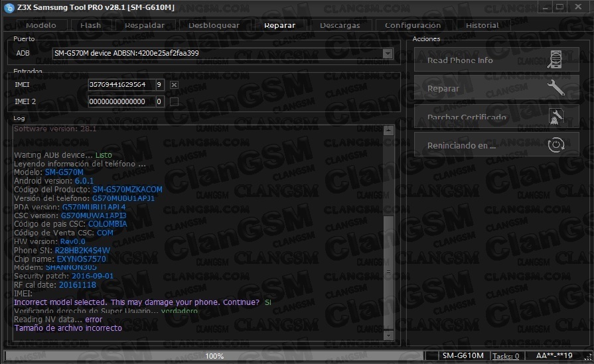This screenshot has width=594, height=364.
Task: Click the IMEI 2 check digit field
Action: coord(160,101)
